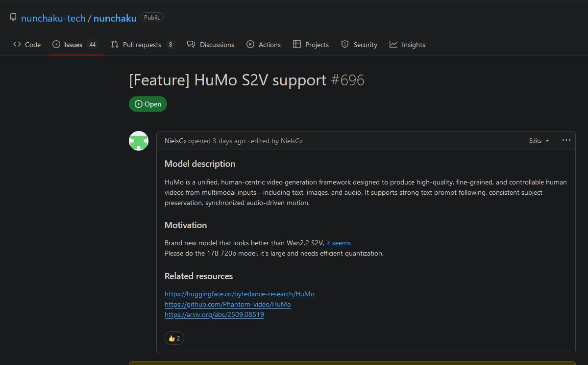
Task: Click the Pull requests icon
Action: click(x=115, y=44)
